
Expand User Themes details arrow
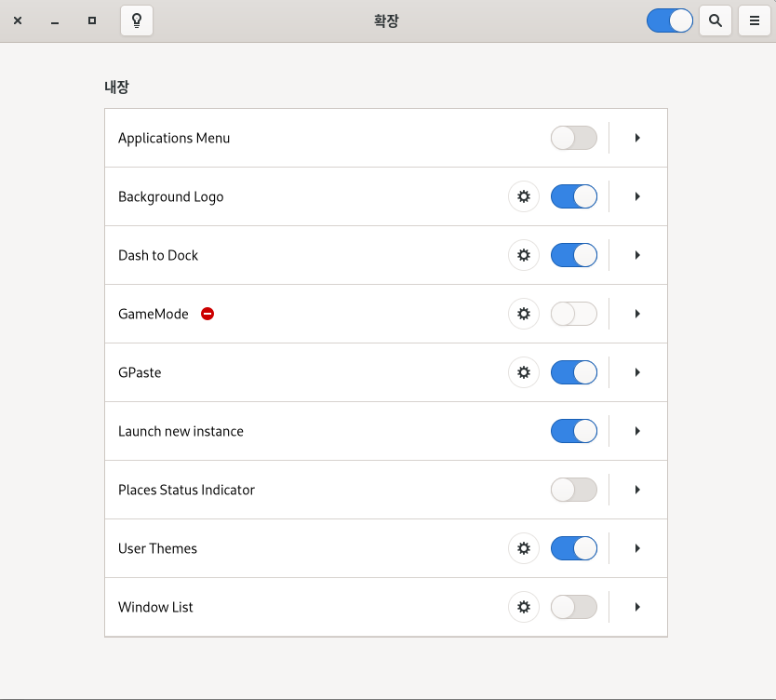coord(637,548)
